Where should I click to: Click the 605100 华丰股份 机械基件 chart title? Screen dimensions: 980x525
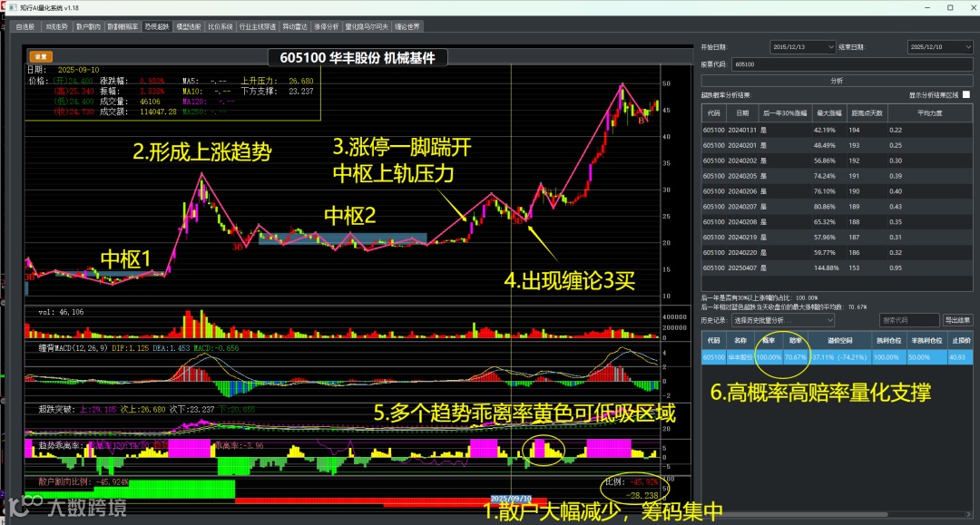click(358, 57)
